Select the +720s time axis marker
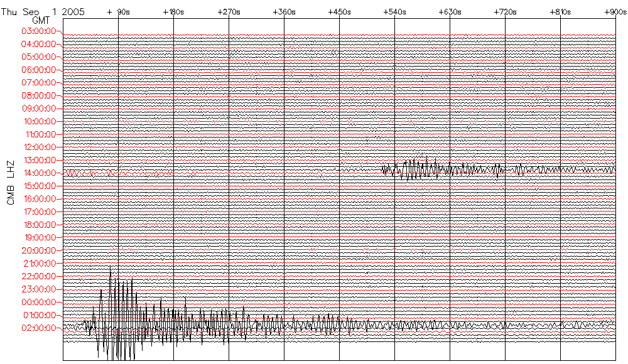Screen dimensions: 628x364 [505, 12]
